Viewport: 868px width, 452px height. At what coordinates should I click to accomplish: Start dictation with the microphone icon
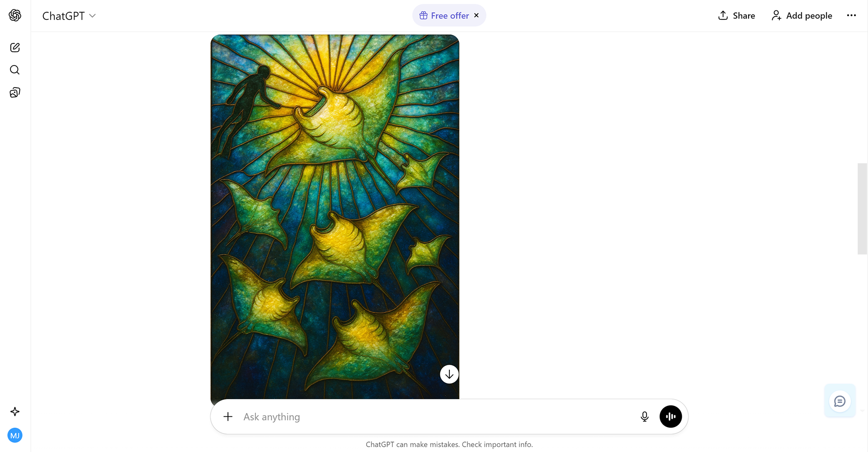coord(645,417)
